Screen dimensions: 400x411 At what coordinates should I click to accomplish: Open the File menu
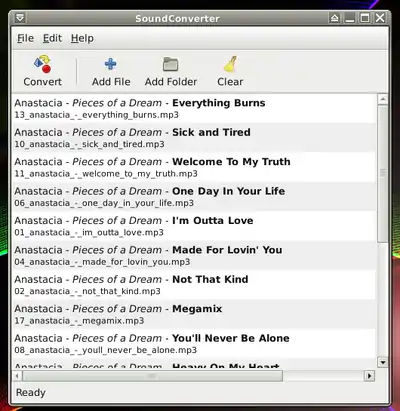click(x=25, y=38)
